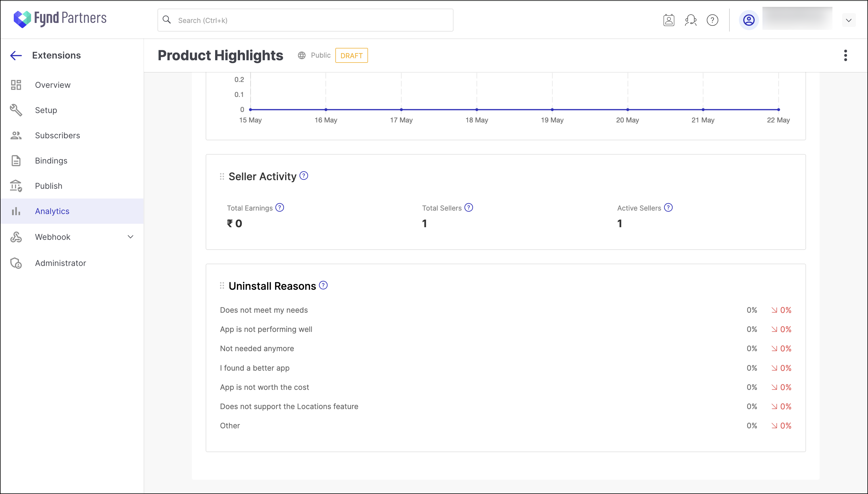Focus the Search (Ctrl+k) field
The width and height of the screenshot is (868, 494).
tap(305, 20)
